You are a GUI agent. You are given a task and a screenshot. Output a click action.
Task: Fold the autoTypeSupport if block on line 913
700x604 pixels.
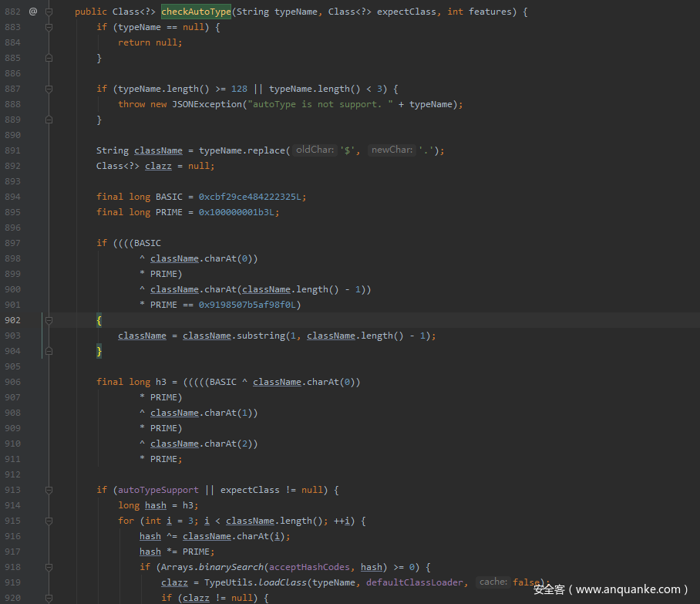49,490
